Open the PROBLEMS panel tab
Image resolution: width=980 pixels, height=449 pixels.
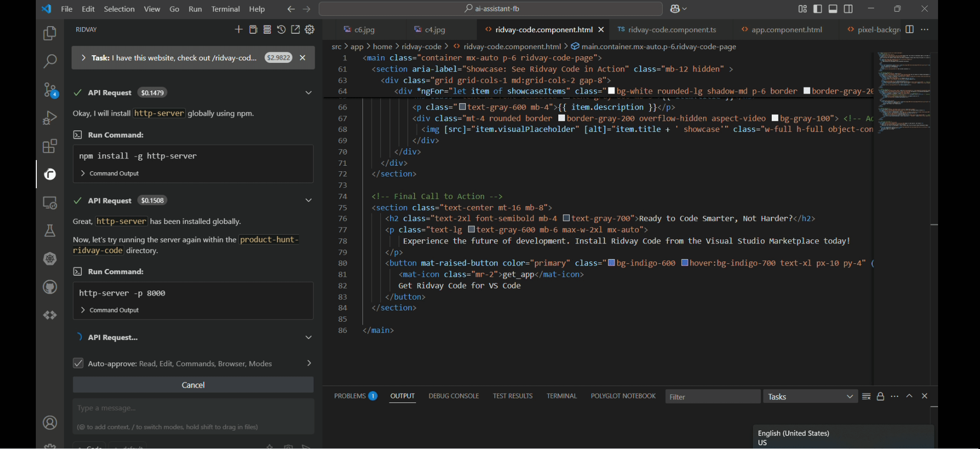(x=356, y=396)
